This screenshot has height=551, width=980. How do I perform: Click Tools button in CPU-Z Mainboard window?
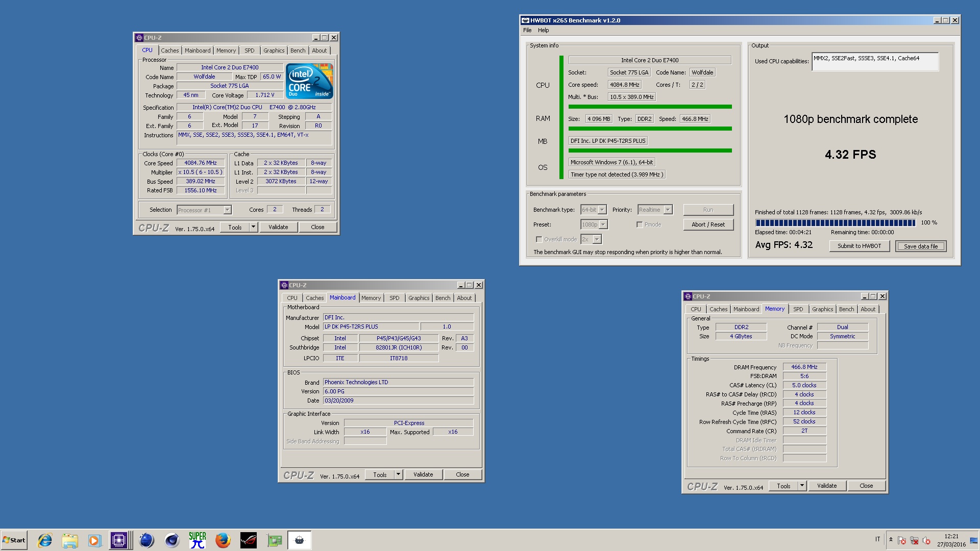pyautogui.click(x=380, y=474)
